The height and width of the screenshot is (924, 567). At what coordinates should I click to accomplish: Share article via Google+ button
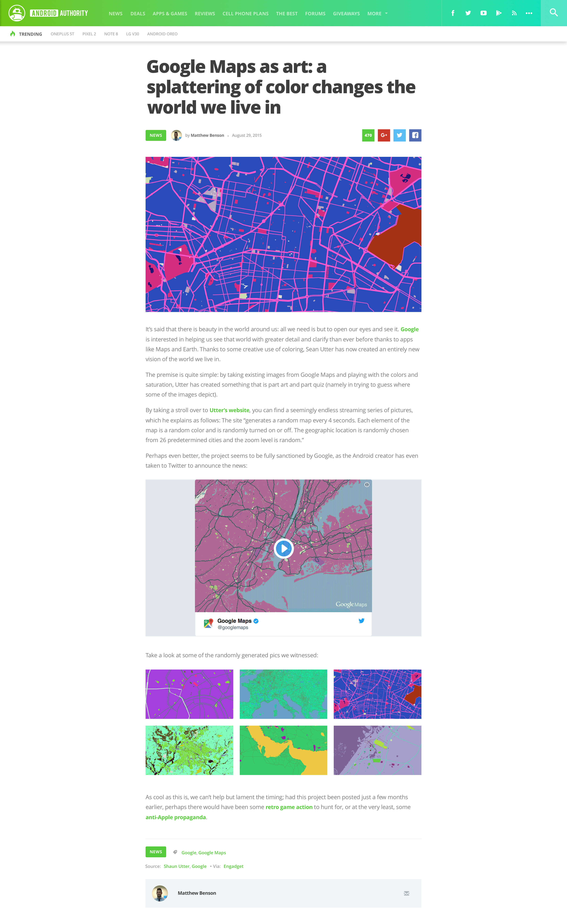click(x=384, y=135)
